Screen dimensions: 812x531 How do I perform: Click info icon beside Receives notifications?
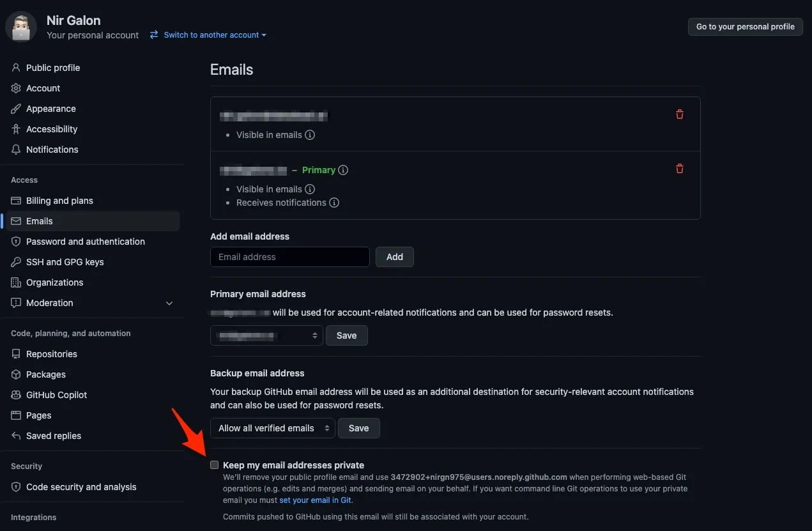click(334, 203)
